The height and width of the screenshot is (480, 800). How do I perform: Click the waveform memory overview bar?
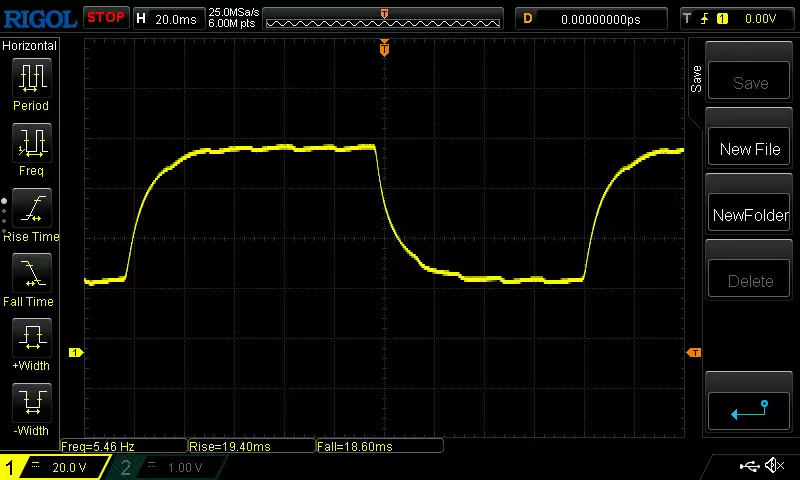tap(383, 19)
